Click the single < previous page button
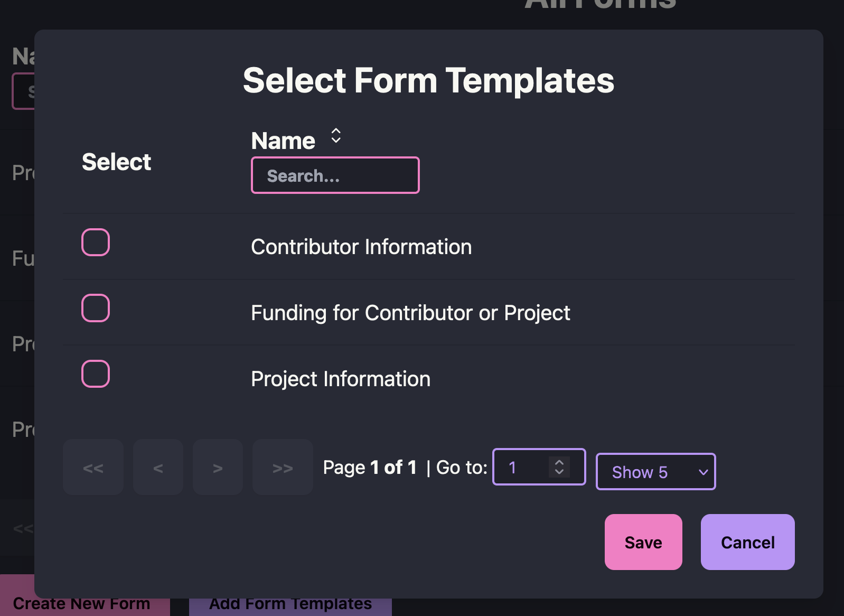The image size is (844, 616). (158, 468)
